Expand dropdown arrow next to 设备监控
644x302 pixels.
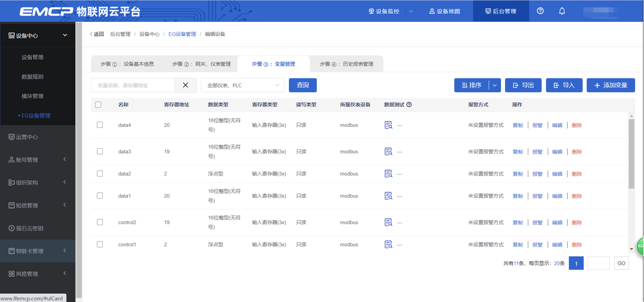(x=411, y=11)
